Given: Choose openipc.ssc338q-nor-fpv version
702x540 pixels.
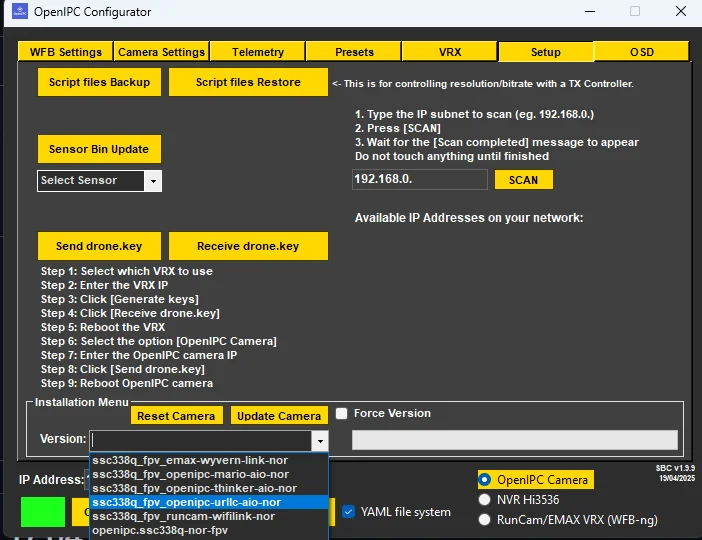Looking at the screenshot, I should point(209,530).
